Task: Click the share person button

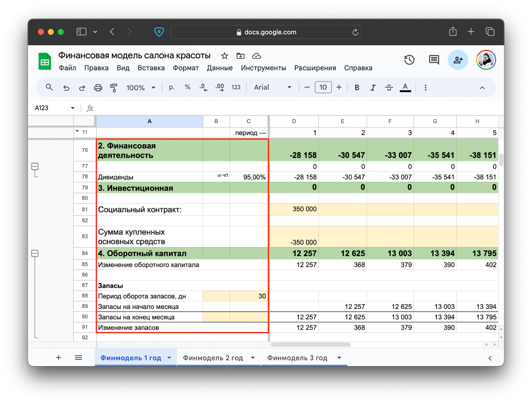Action: pos(458,60)
